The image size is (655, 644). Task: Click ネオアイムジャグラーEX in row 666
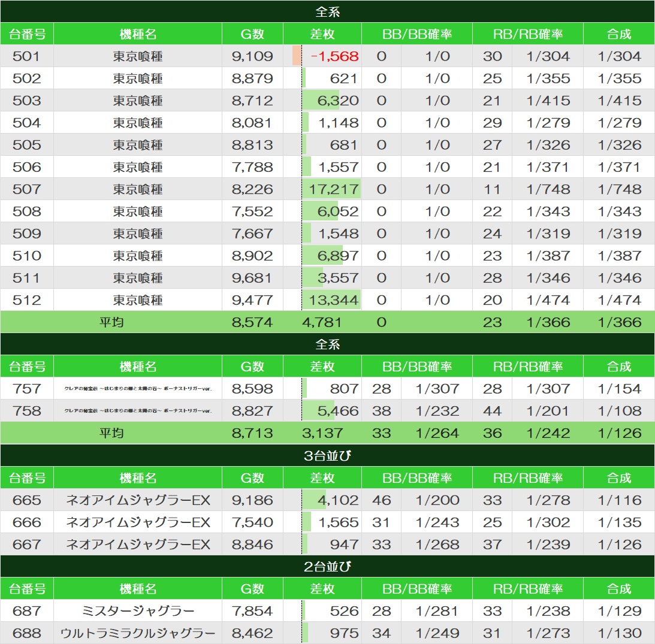coord(138,522)
